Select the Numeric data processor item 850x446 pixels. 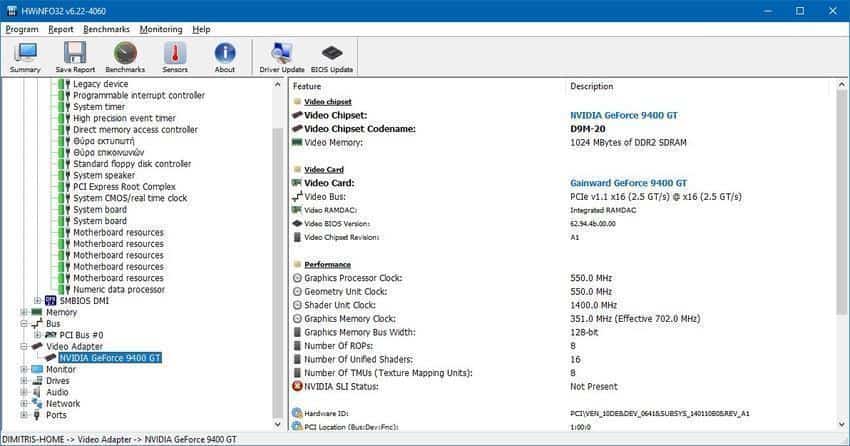point(119,289)
